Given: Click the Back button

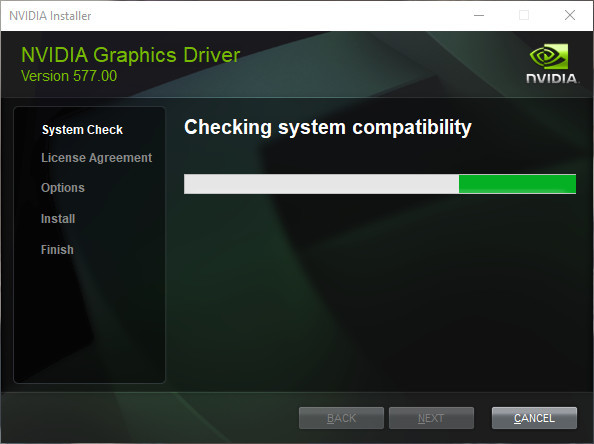Looking at the screenshot, I should (x=341, y=418).
